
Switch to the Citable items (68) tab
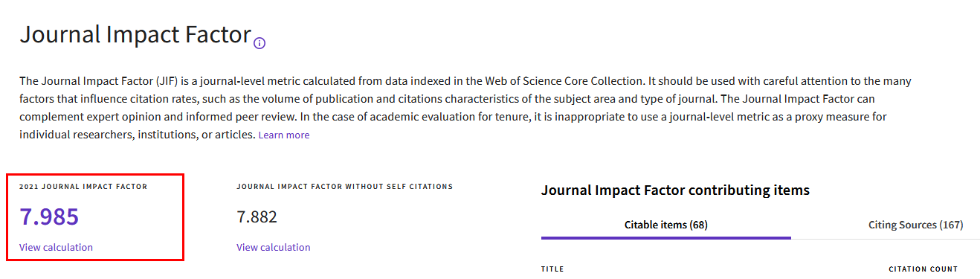click(x=665, y=225)
